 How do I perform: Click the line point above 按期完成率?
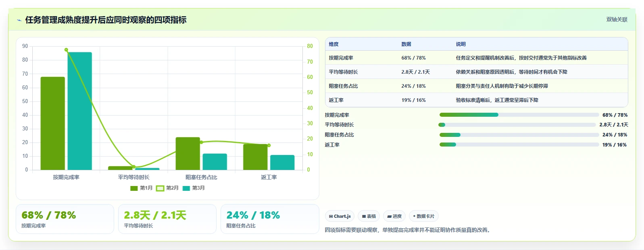coord(66,50)
